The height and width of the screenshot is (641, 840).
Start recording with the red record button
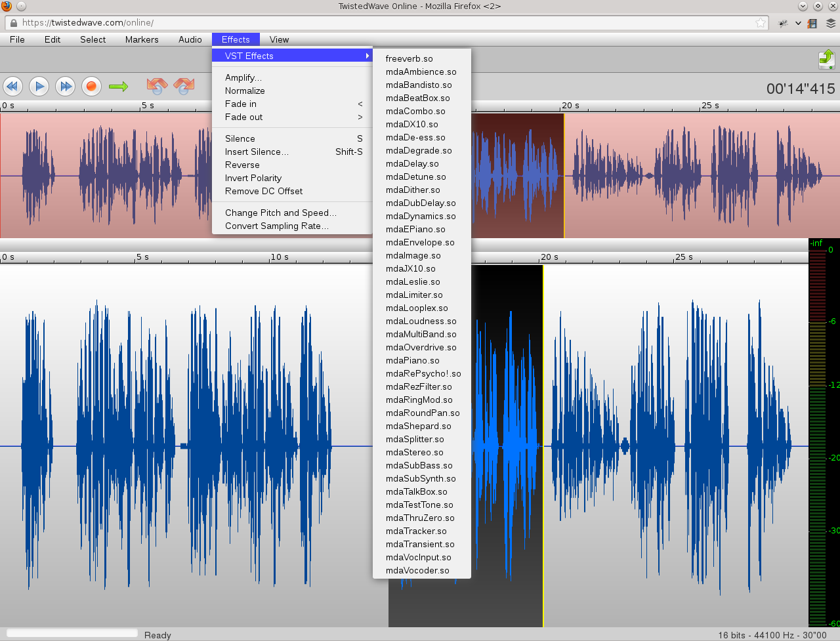point(91,87)
